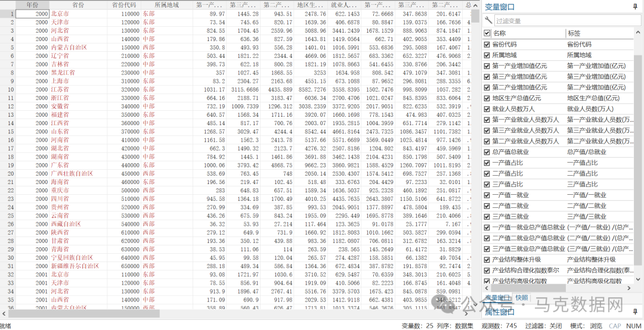The image size is (644, 330).
Task: Toggle the 地区生产总值亿元 variable checkbox
Action: click(x=487, y=98)
